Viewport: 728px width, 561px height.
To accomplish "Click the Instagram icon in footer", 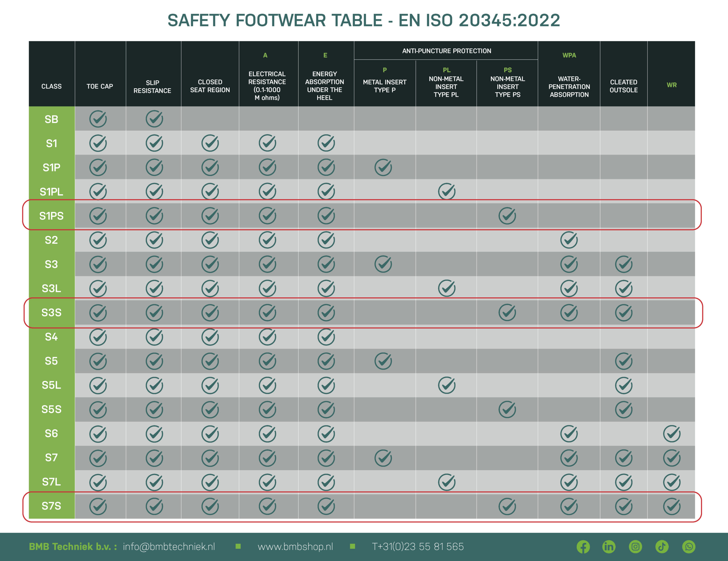I will (x=635, y=547).
